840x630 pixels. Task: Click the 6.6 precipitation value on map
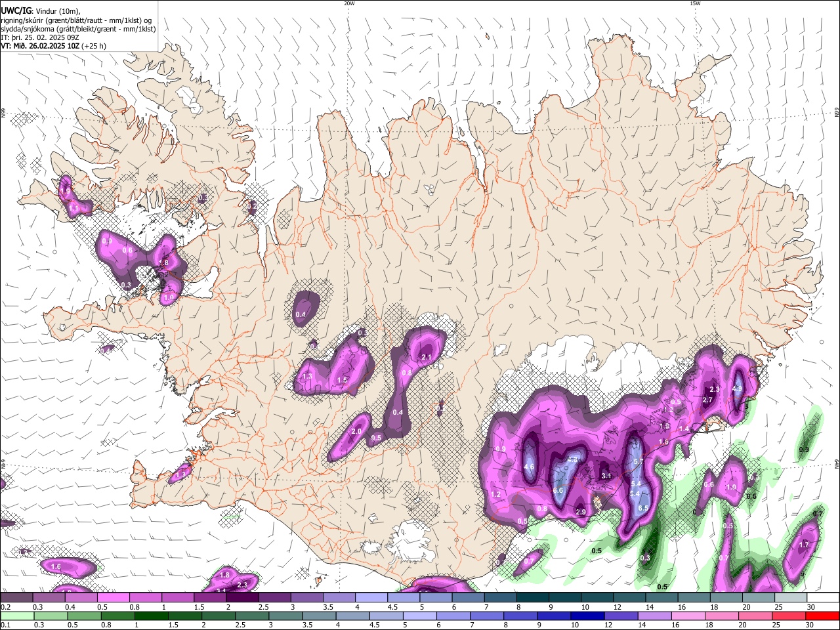click(x=558, y=490)
